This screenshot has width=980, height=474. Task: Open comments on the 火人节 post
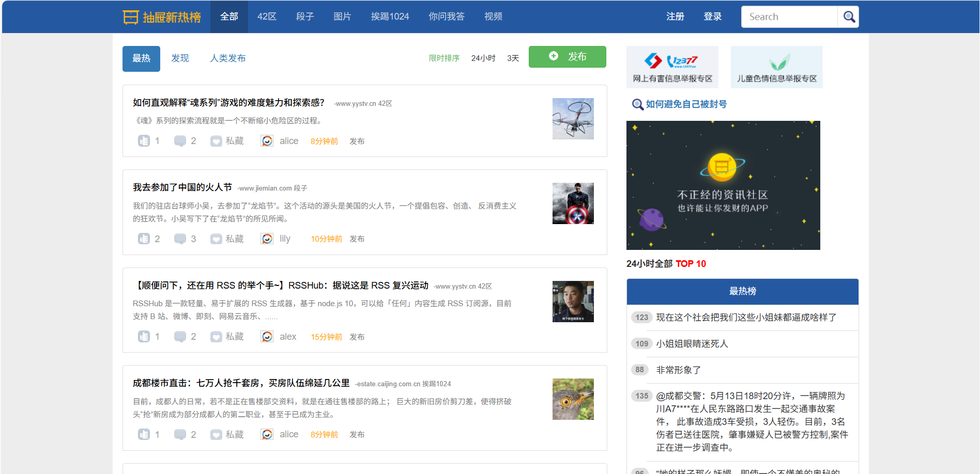(x=180, y=239)
